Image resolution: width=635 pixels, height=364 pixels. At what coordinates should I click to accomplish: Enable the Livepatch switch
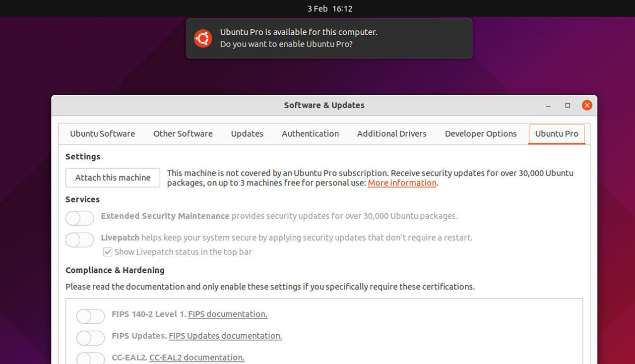point(80,240)
